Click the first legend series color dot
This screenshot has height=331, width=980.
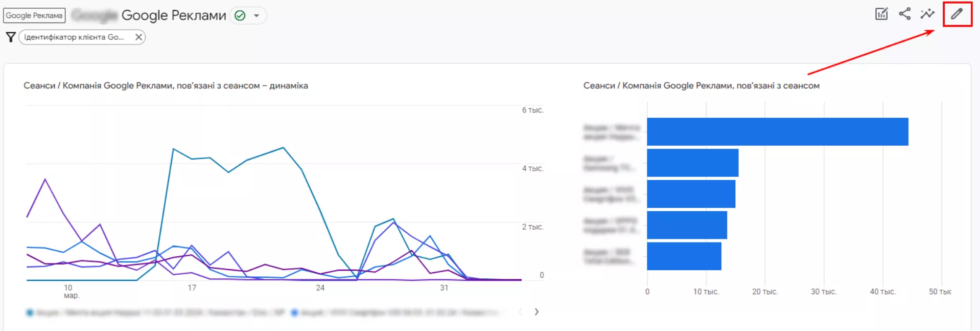point(30,313)
